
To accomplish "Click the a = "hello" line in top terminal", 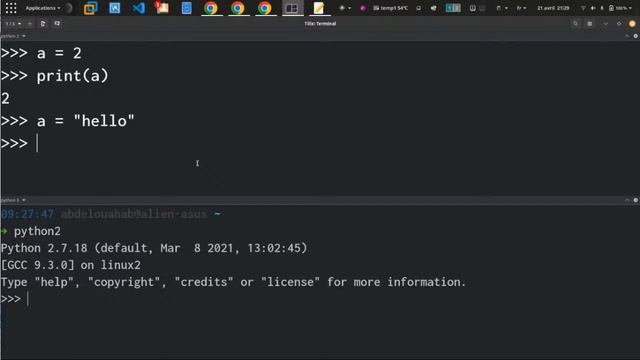I will click(68, 121).
